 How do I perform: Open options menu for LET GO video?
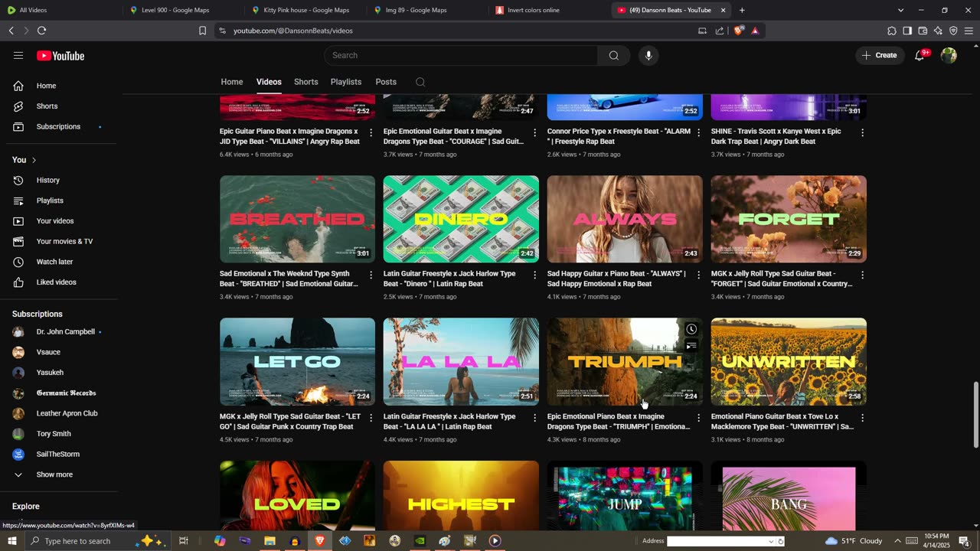[x=371, y=418]
